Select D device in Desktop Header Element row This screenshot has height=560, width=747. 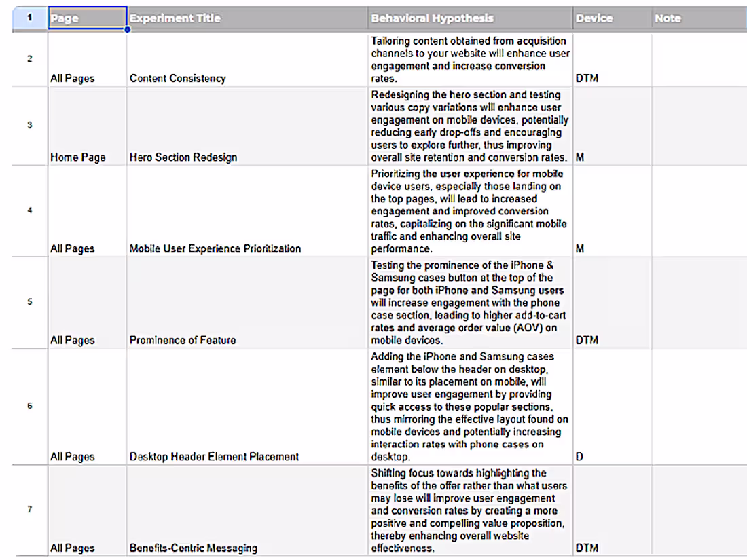[612, 406]
